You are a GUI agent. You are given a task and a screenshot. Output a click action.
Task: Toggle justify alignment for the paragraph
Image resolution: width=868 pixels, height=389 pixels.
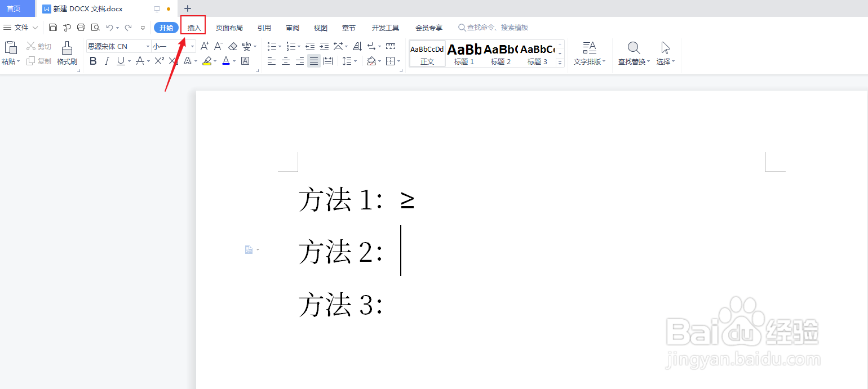pyautogui.click(x=313, y=61)
